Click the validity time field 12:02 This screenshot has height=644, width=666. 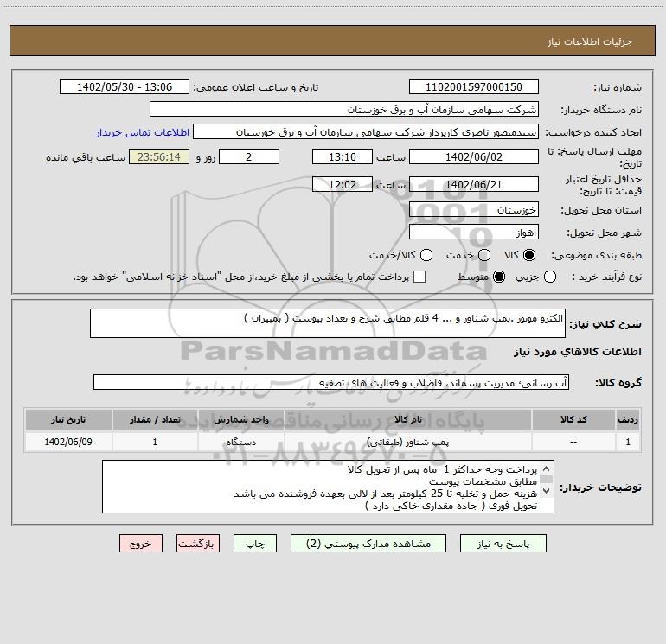[343, 185]
